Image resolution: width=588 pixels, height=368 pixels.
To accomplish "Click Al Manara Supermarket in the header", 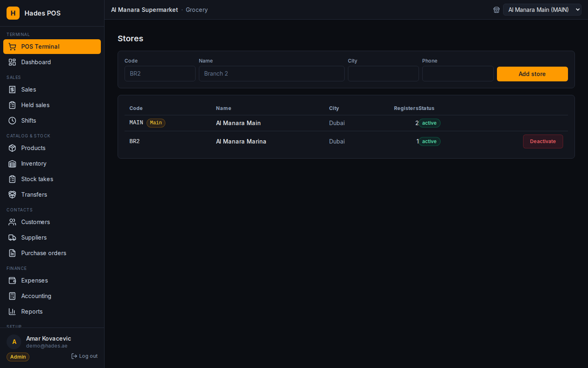I will pos(145,10).
